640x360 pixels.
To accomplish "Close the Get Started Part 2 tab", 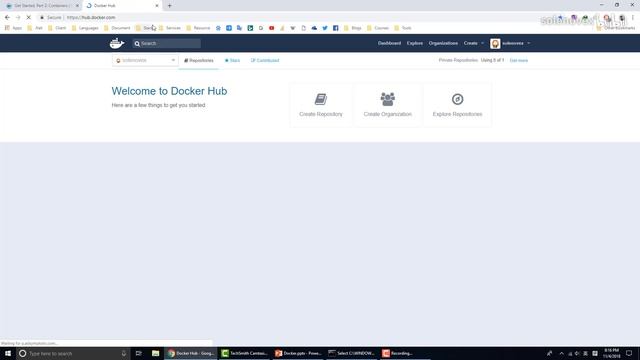I will (x=77, y=6).
